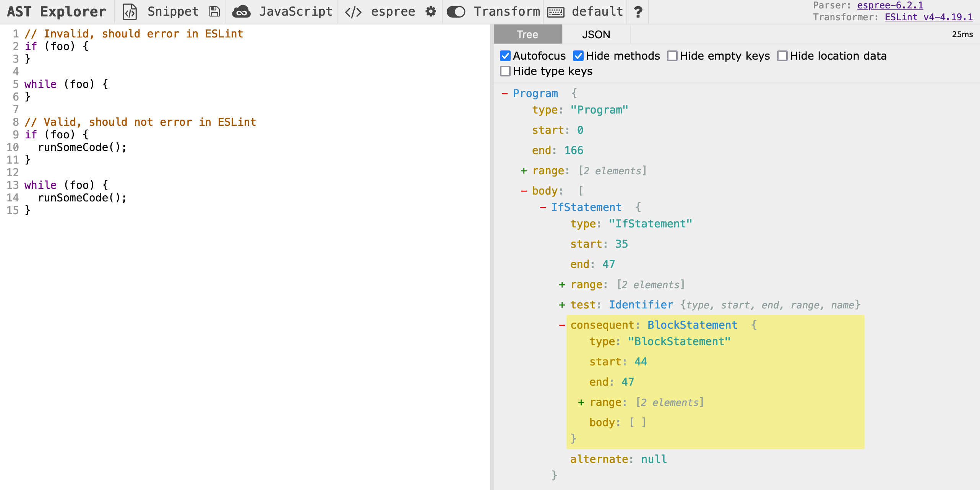Enable Hide empty keys checkbox
This screenshot has width=980, height=490.
point(672,56)
